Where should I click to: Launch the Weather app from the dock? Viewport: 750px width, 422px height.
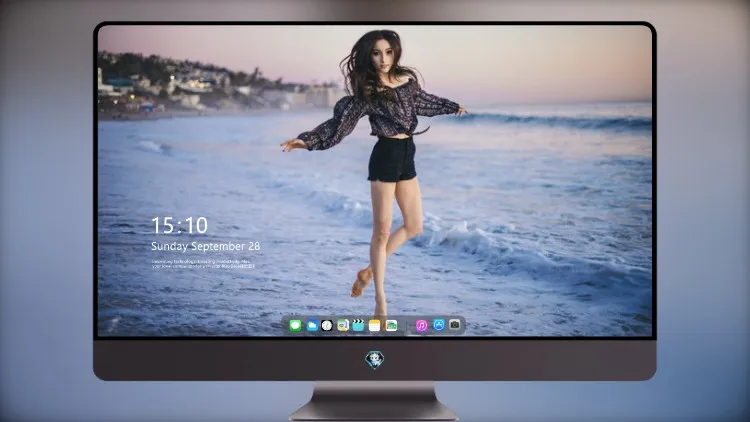tap(311, 326)
